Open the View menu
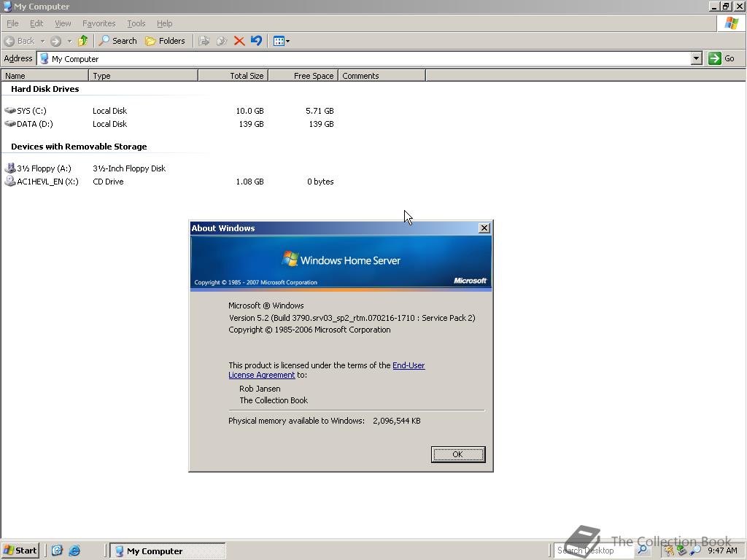Viewport: 747px width, 560px height. tap(63, 23)
